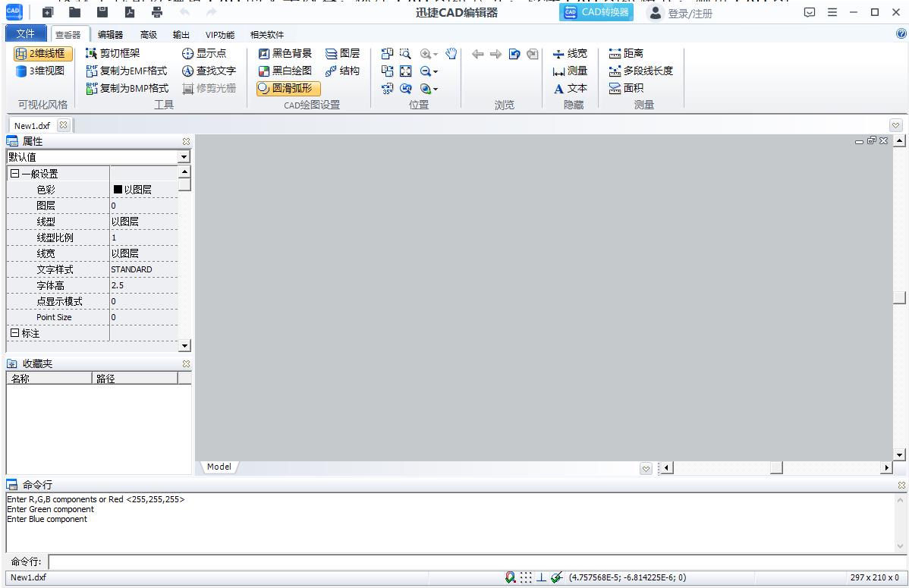
Task: Collapse the 标注 section
Action: click(15, 333)
